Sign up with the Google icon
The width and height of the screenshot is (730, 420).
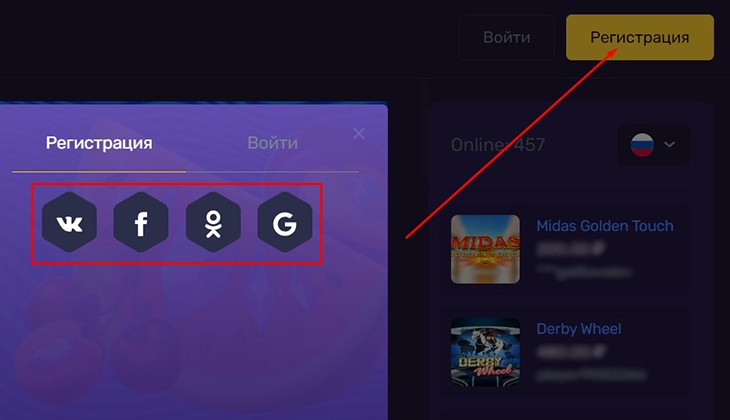pos(285,222)
